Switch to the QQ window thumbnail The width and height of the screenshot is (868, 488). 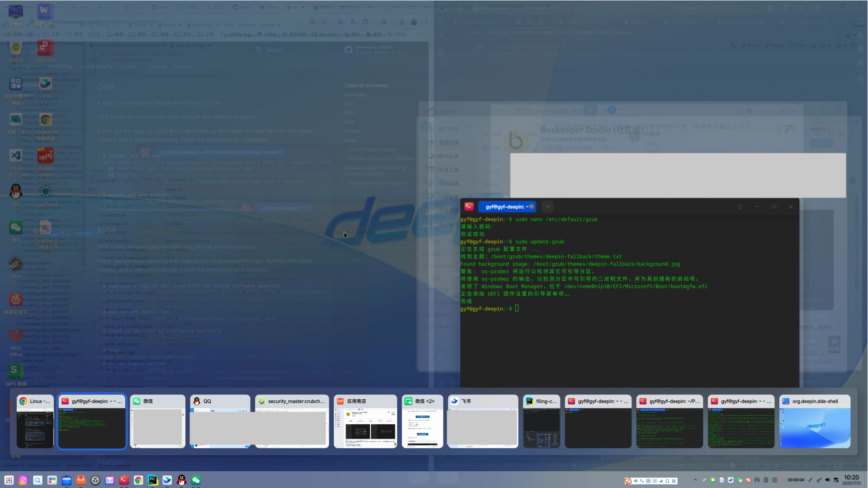point(220,421)
